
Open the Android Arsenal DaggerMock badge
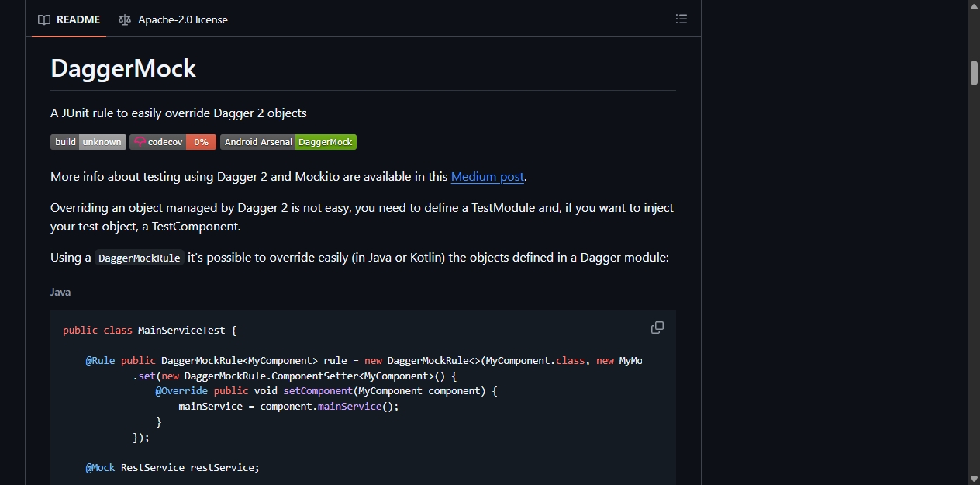tap(288, 142)
